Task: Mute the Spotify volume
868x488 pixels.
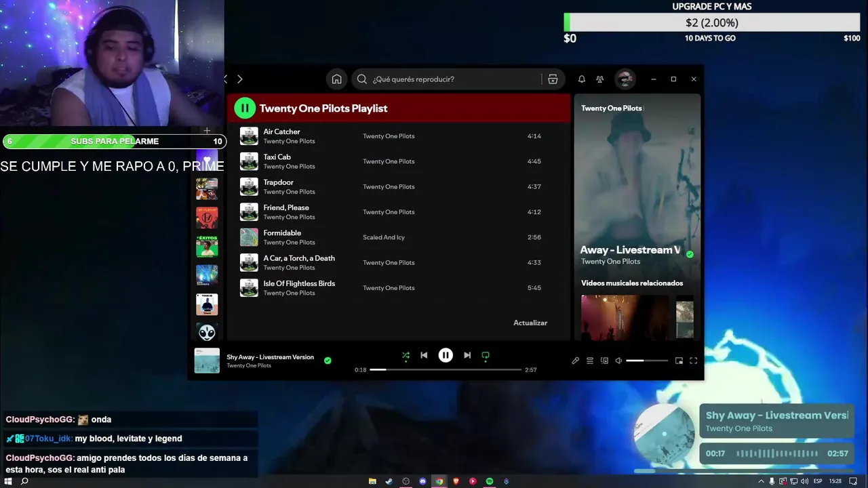Action: click(x=618, y=361)
